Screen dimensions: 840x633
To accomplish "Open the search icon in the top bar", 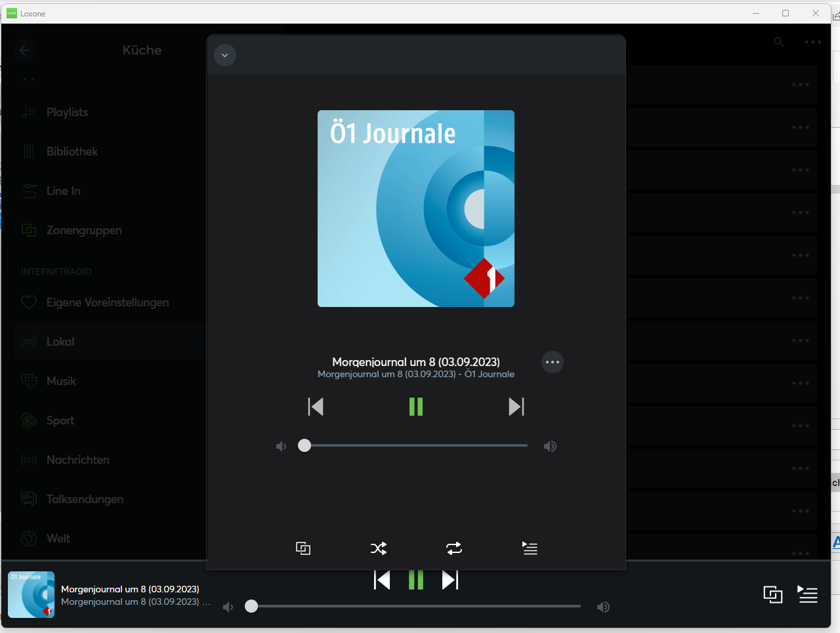I will [779, 42].
